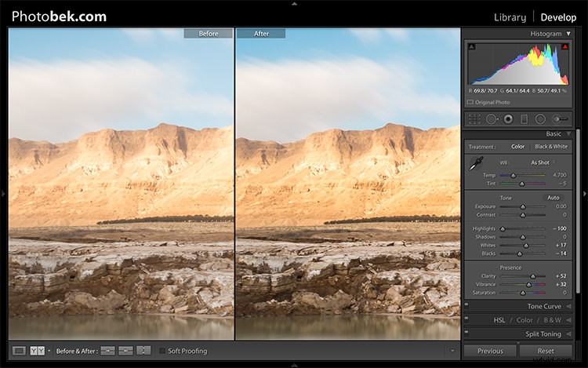Select the Adjustment Brush tool
The image size is (588, 368).
[x=561, y=119]
